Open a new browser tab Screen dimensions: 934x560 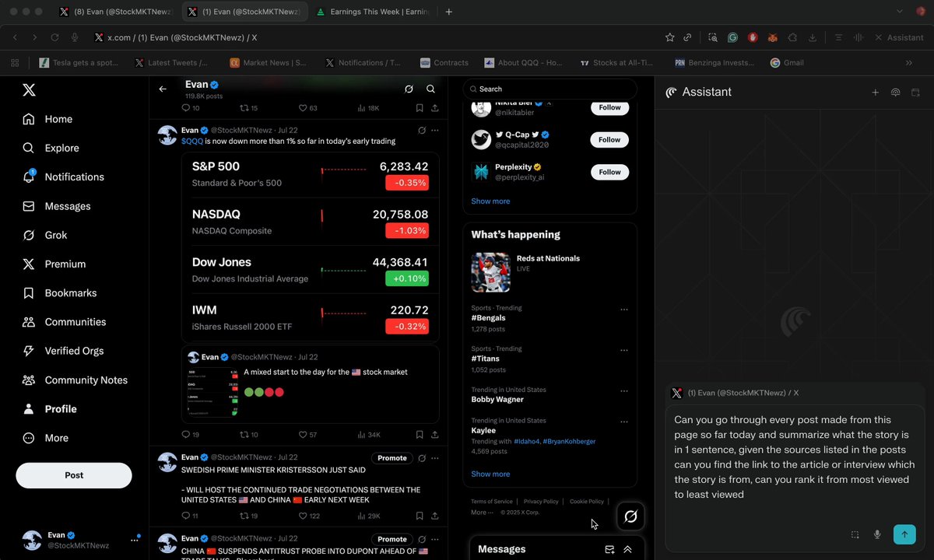click(449, 12)
